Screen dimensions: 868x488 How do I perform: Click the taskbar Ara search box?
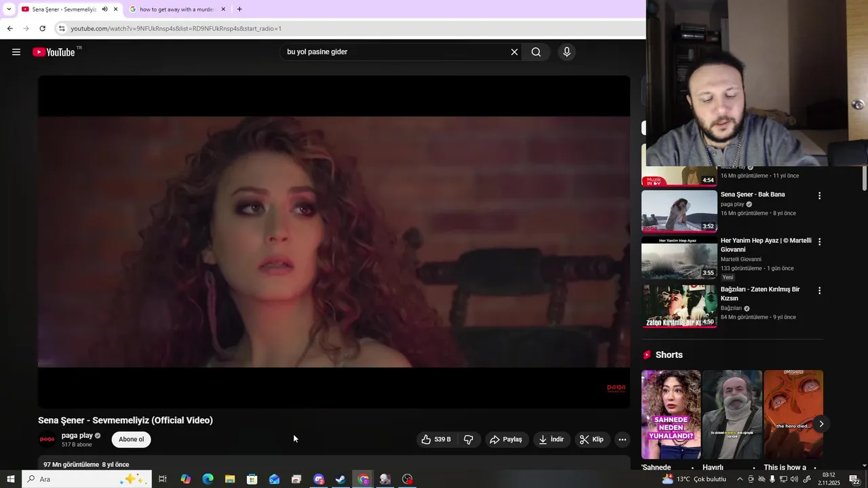(x=86, y=479)
